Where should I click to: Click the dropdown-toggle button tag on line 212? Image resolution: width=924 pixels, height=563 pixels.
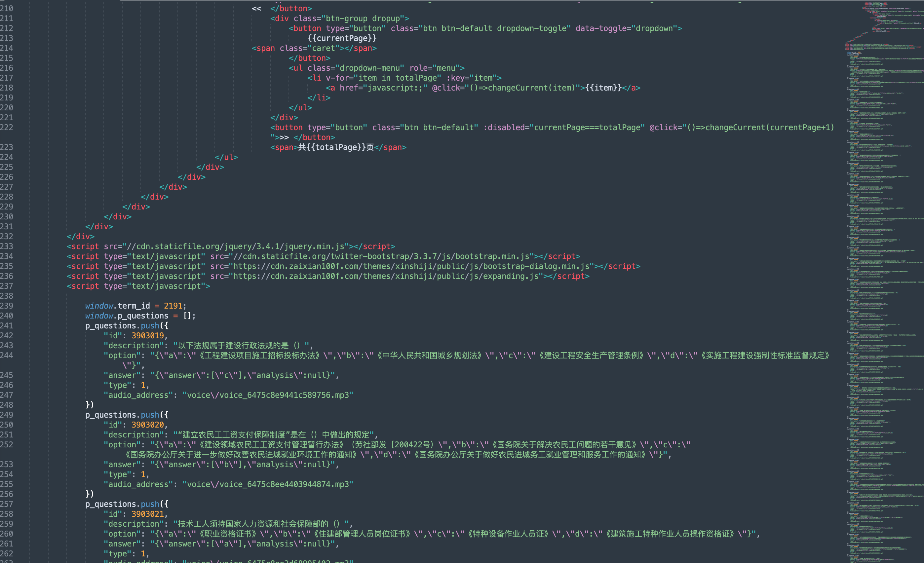tap(485, 28)
